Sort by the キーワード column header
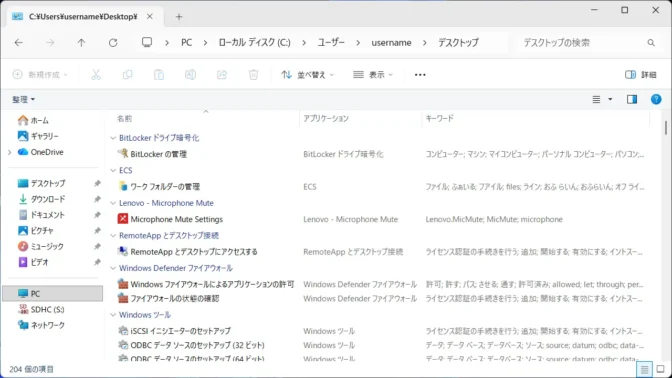 coord(439,119)
